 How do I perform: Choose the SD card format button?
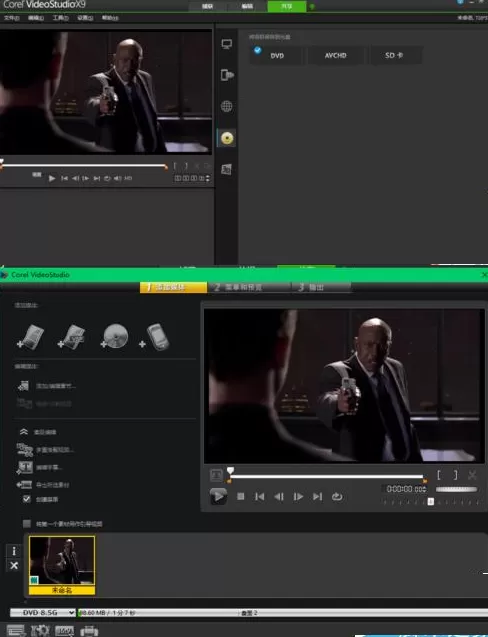click(x=394, y=55)
